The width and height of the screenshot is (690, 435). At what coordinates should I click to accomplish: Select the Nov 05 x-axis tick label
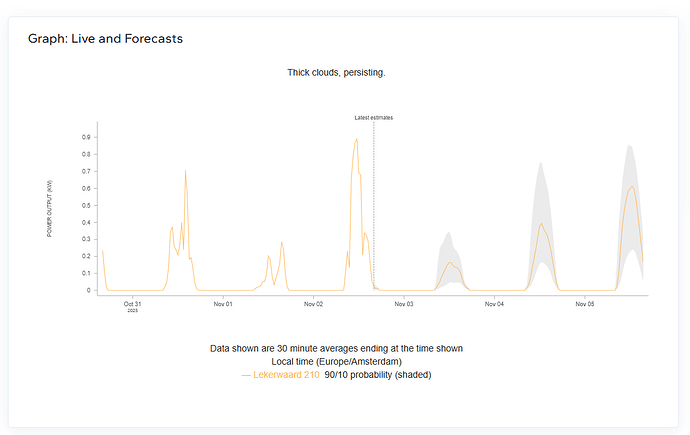coord(586,304)
